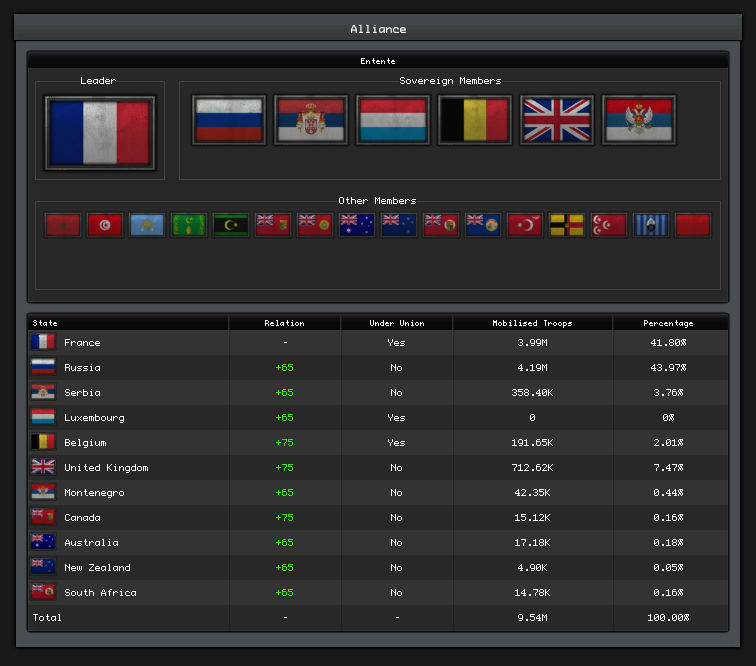Open New Zealand flag in Other Members

point(398,225)
